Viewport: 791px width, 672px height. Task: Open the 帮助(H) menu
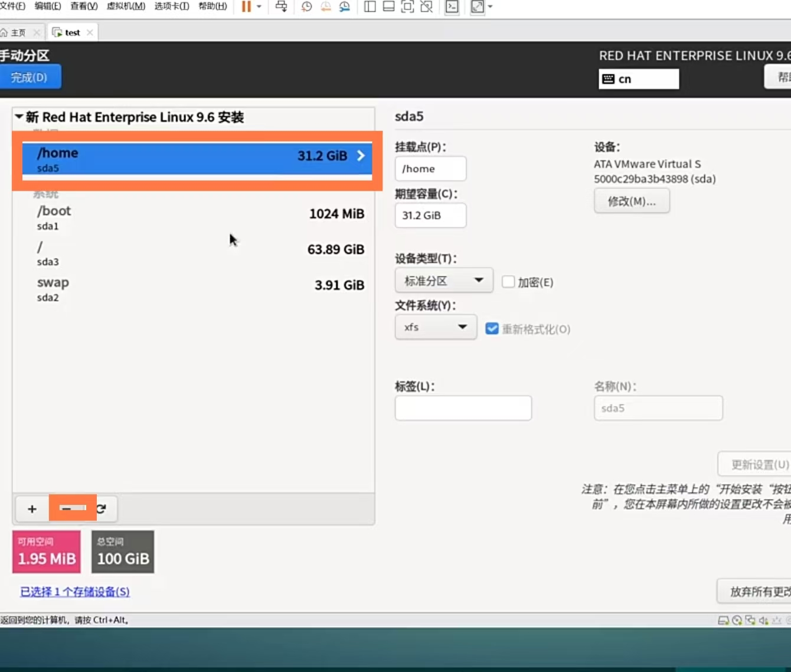pos(213,6)
